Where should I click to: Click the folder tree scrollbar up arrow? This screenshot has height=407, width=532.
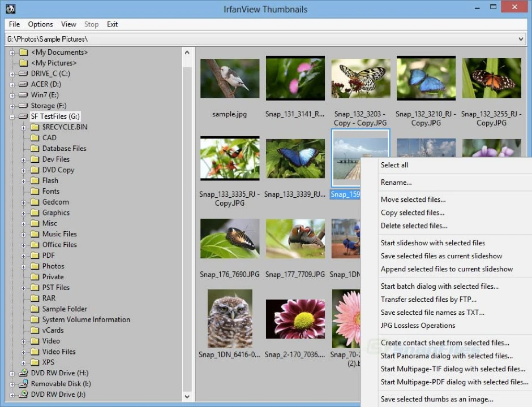click(187, 52)
